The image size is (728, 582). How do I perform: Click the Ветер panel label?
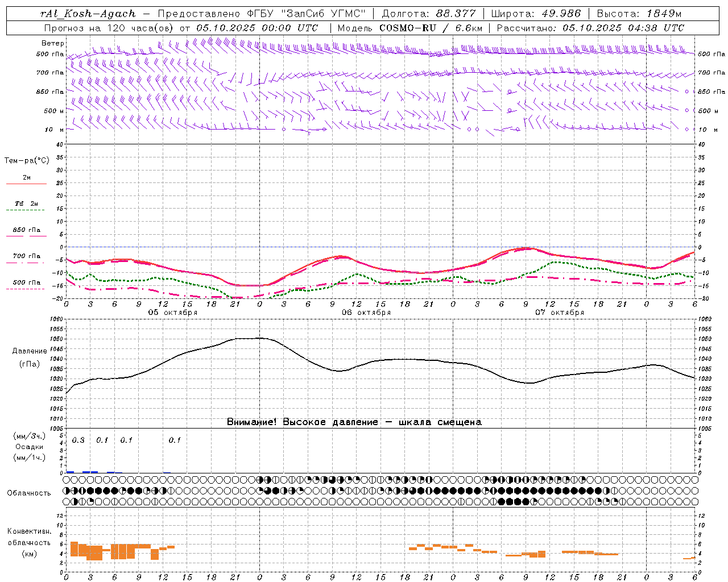[x=53, y=43]
